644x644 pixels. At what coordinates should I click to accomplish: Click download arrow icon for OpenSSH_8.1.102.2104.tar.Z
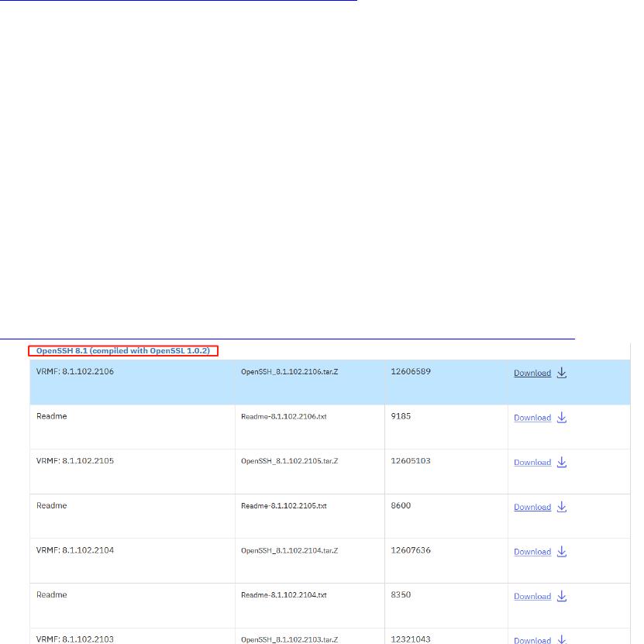(561, 552)
